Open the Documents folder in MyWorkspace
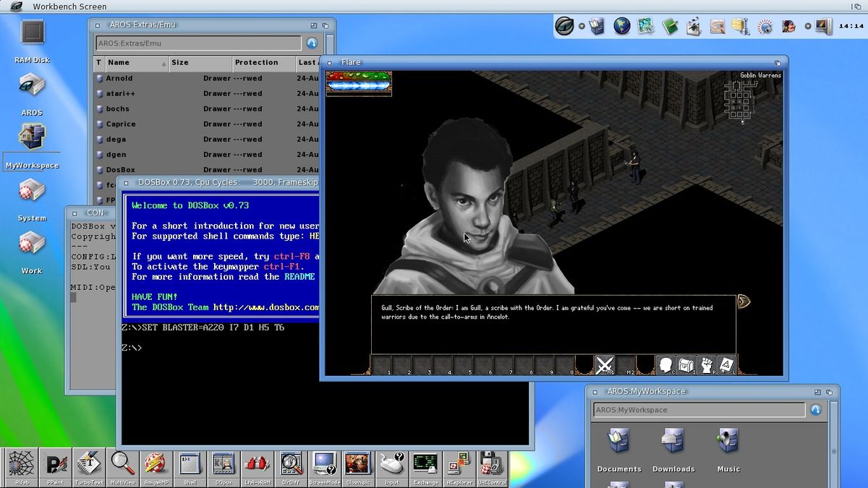The height and width of the screenshot is (488, 868). [x=619, y=448]
